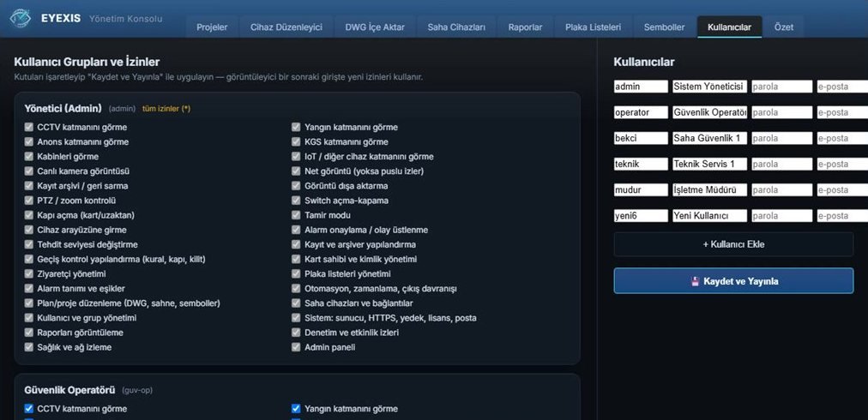This screenshot has height=420, width=868.
Task: Toggle the Admin paneli checkbox
Action: [296, 347]
